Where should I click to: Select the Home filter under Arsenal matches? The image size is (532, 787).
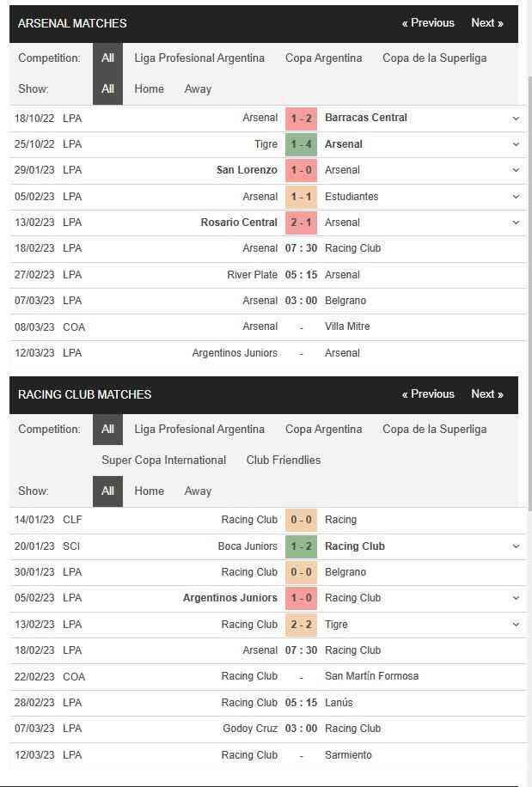[x=150, y=88]
